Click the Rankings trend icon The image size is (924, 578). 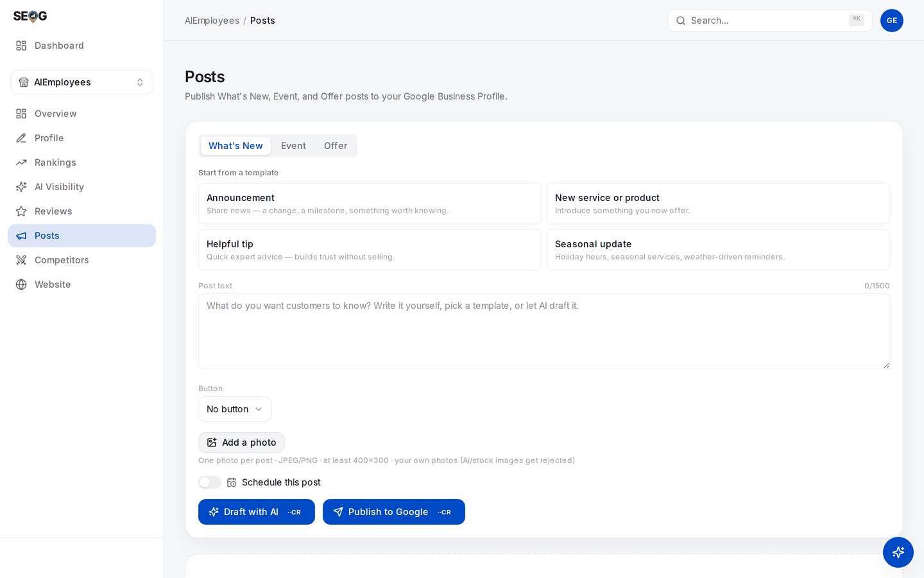(21, 162)
